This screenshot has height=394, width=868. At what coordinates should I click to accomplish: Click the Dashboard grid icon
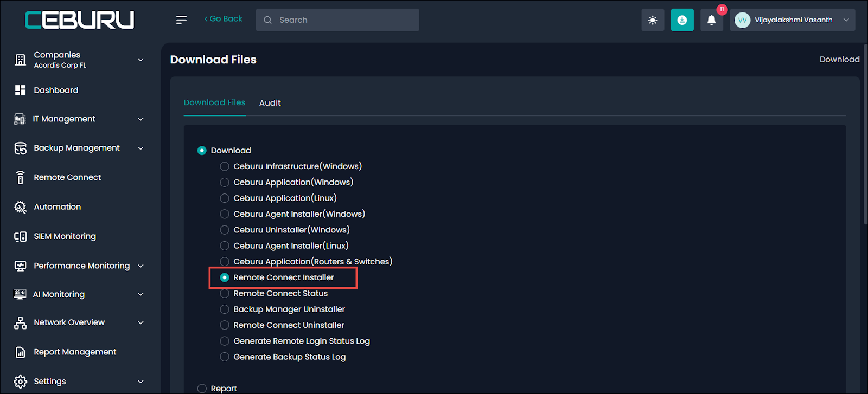[20, 90]
